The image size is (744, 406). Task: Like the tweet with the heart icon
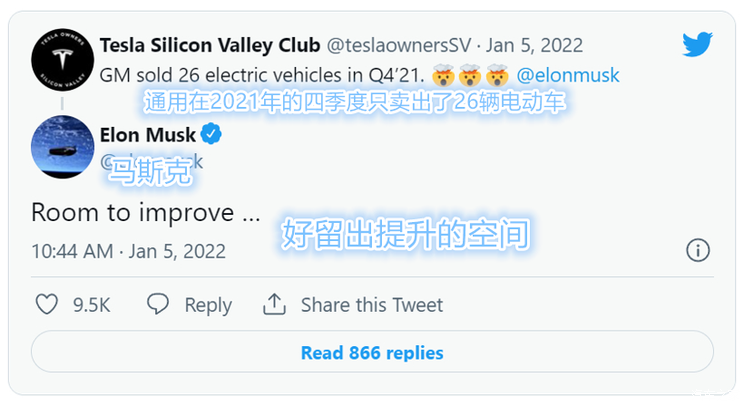click(x=48, y=304)
